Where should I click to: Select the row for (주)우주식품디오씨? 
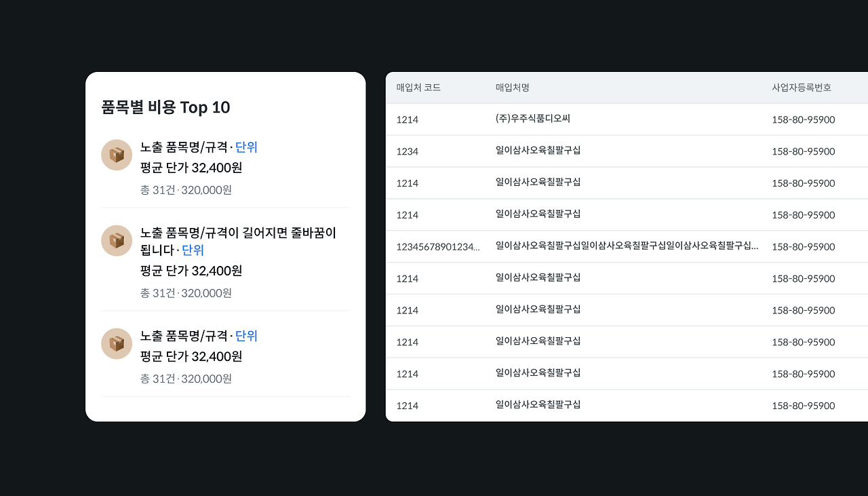click(627, 119)
